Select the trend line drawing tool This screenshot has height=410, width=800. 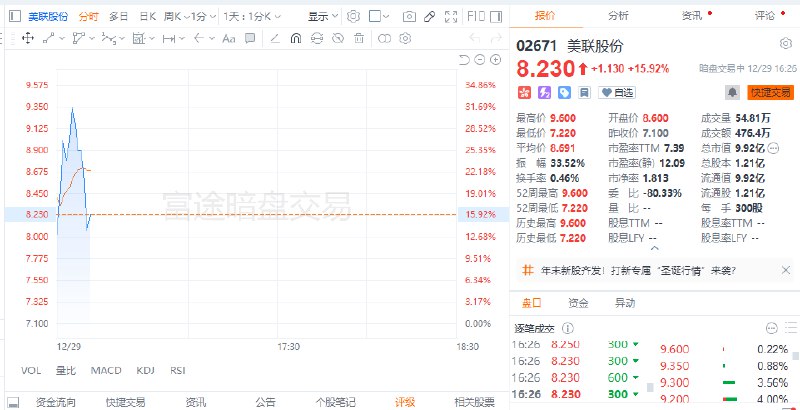click(48, 38)
